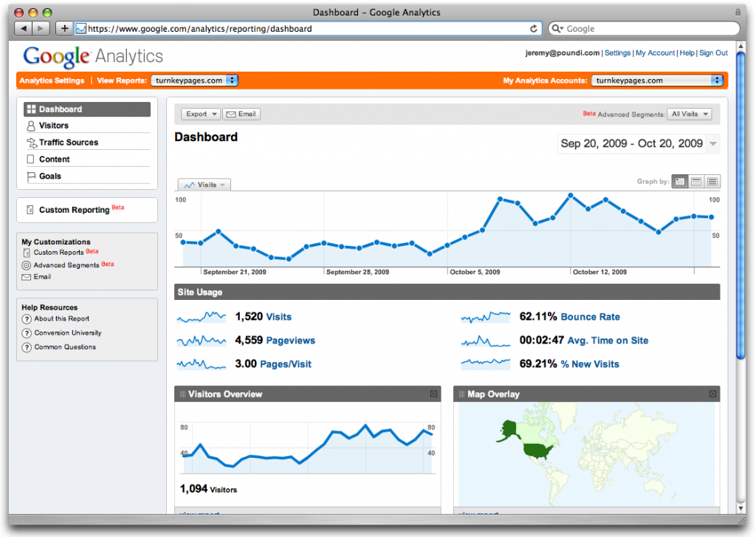
Task: Click the question icon beside Common Questions
Action: pos(27,347)
